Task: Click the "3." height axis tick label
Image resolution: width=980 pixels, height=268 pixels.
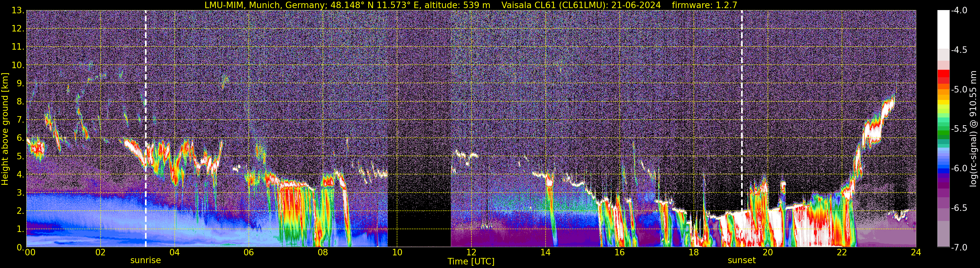Action: coord(20,193)
